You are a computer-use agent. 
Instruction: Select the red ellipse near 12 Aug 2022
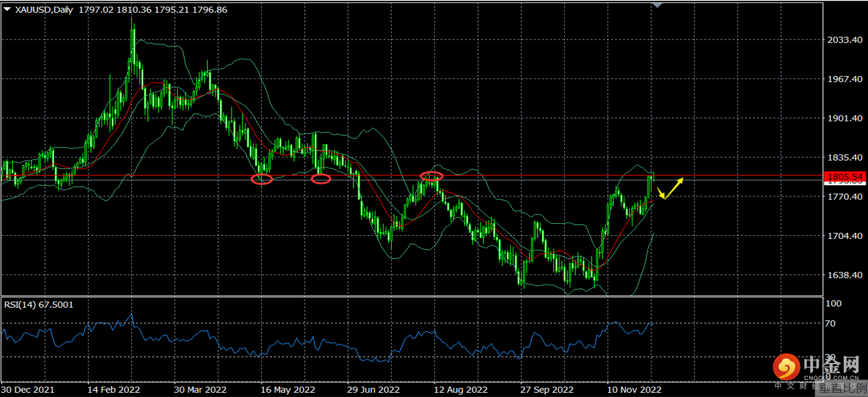[431, 176]
